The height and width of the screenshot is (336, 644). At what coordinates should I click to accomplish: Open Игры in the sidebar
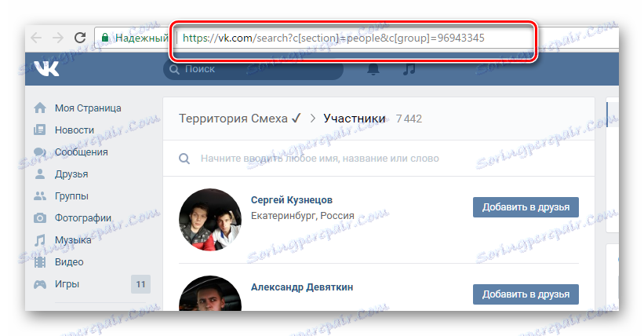click(67, 284)
